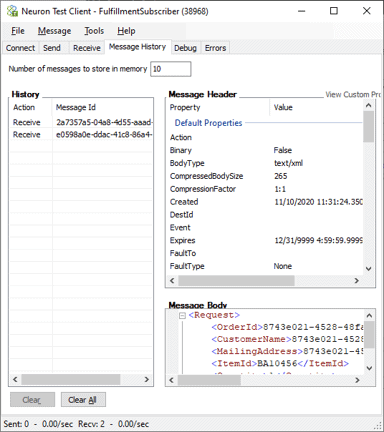The image size is (384, 432).
Task: Switch to the Connect tab
Action: tap(20, 48)
